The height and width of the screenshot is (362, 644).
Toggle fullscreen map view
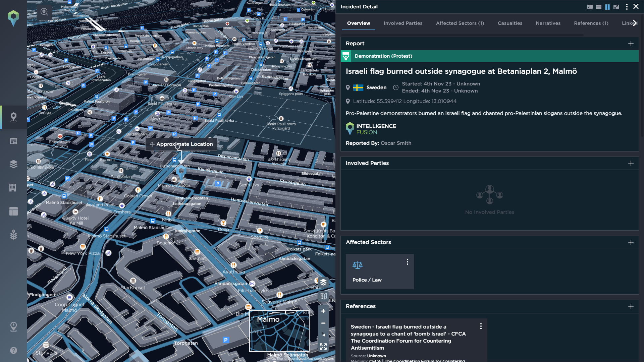323,347
